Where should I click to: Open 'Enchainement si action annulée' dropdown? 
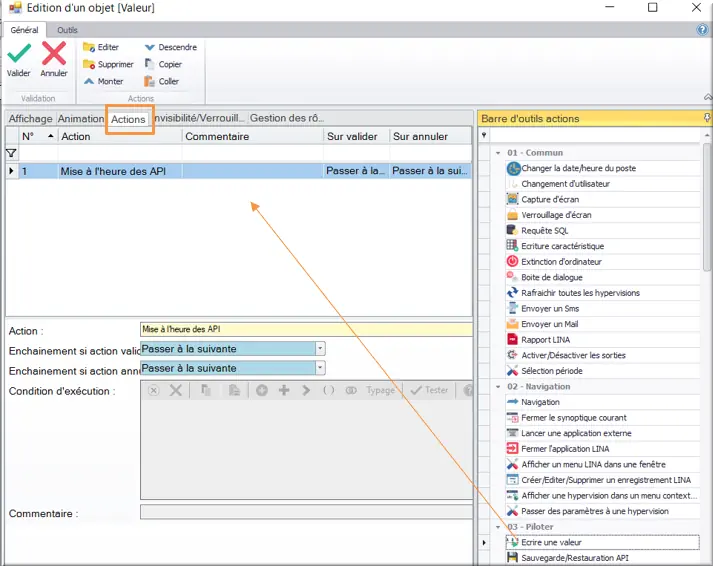coord(320,367)
